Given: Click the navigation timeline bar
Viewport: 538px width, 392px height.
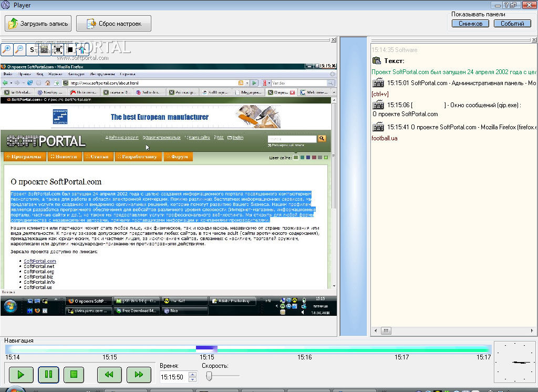Looking at the screenshot, I should [x=248, y=349].
